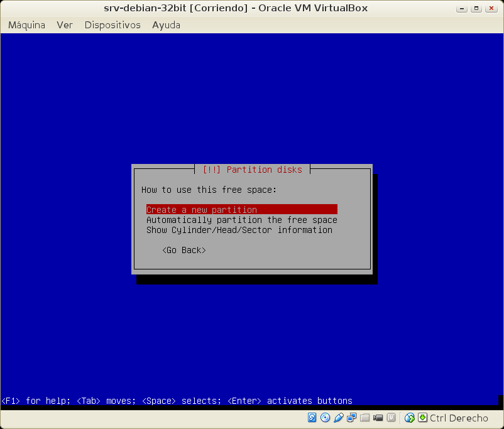Select 'Show Cylinder/Head/Sector information'

click(x=239, y=230)
